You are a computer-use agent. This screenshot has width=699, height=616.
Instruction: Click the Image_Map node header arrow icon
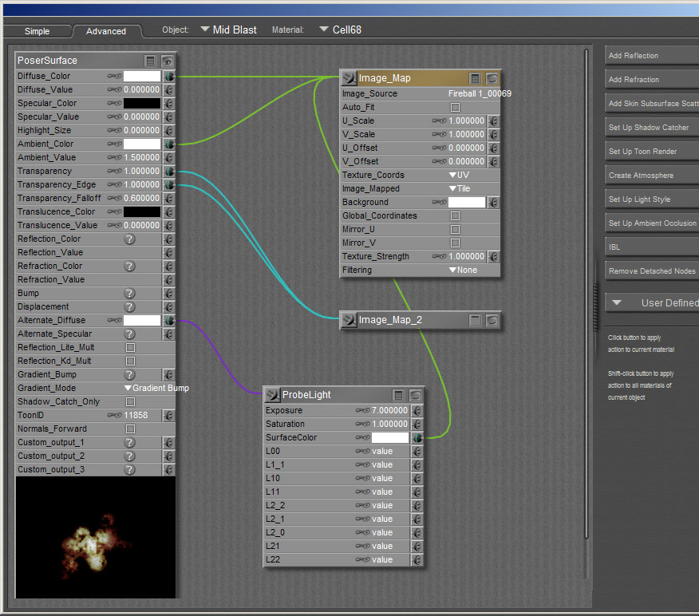(349, 78)
